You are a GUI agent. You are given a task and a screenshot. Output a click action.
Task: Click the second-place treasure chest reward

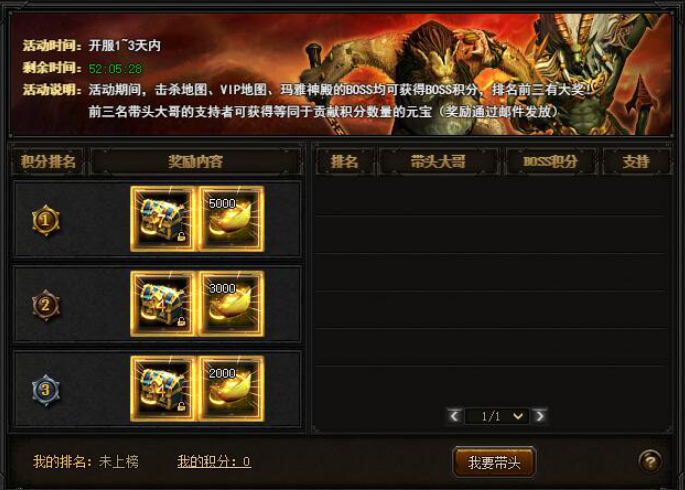point(163,304)
